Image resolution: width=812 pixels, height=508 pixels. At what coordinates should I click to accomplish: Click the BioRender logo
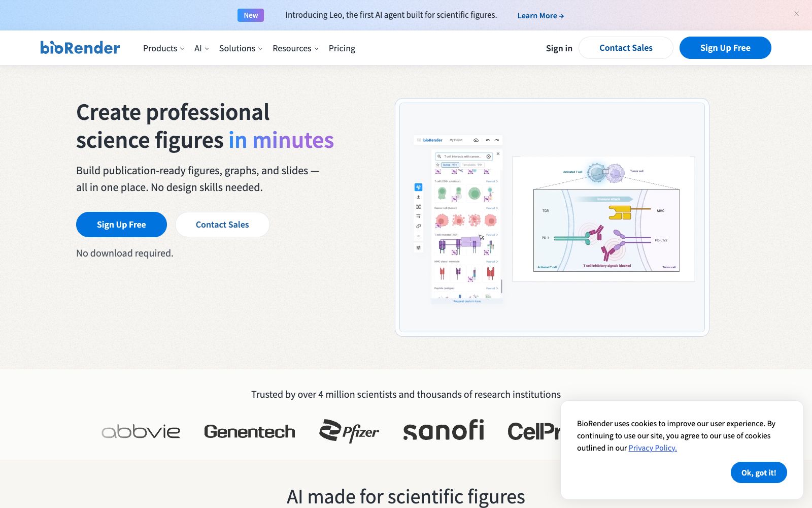point(80,48)
